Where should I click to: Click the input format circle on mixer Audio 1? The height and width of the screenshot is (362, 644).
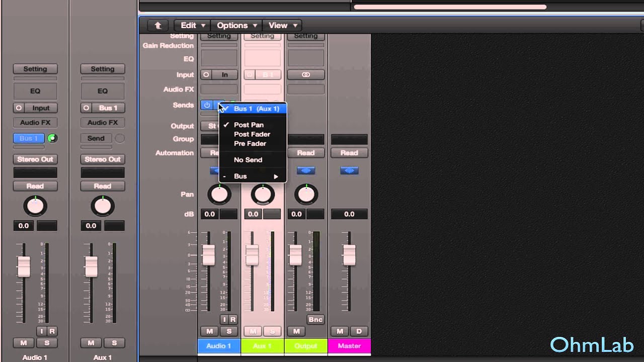coord(206,74)
